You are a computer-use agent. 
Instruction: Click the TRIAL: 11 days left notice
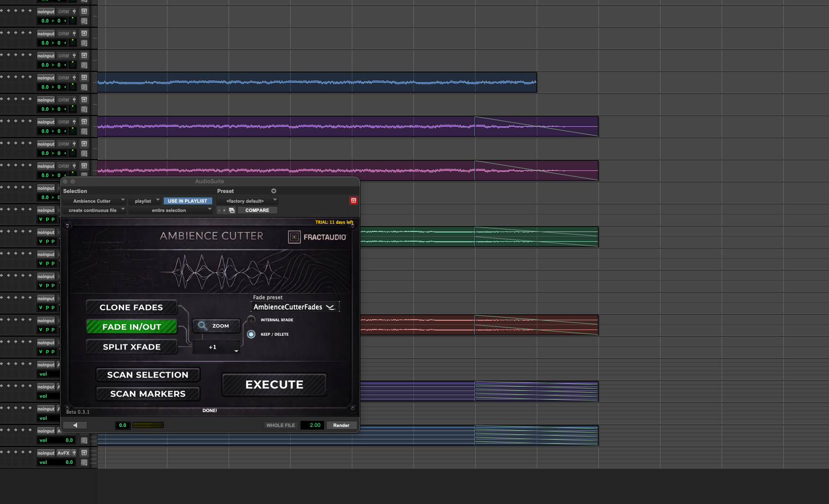[334, 222]
